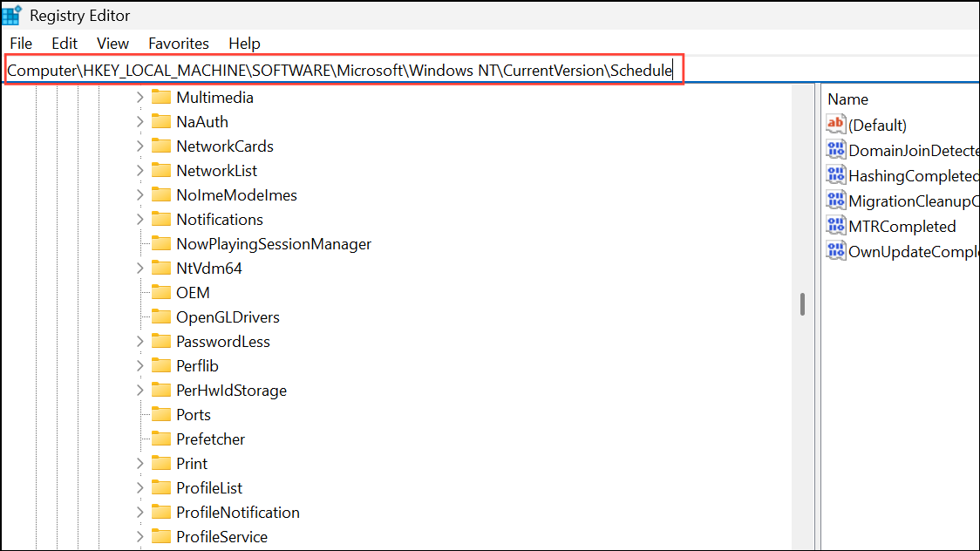Select the Multimedia key label
The width and height of the screenshot is (980, 551).
point(215,98)
